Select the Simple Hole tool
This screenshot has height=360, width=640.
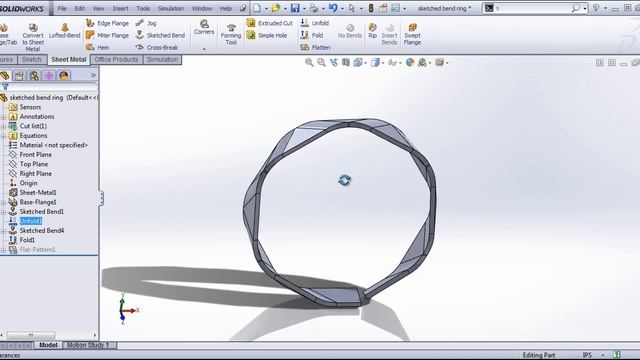[267, 36]
